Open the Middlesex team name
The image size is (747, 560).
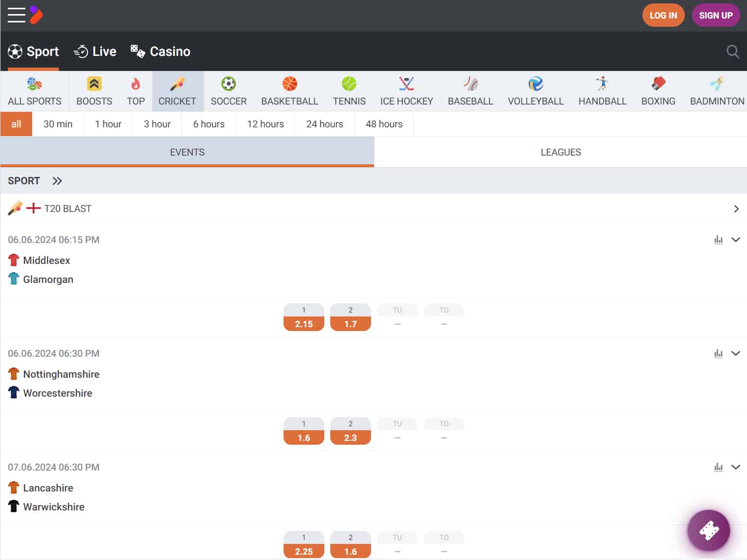click(x=47, y=261)
